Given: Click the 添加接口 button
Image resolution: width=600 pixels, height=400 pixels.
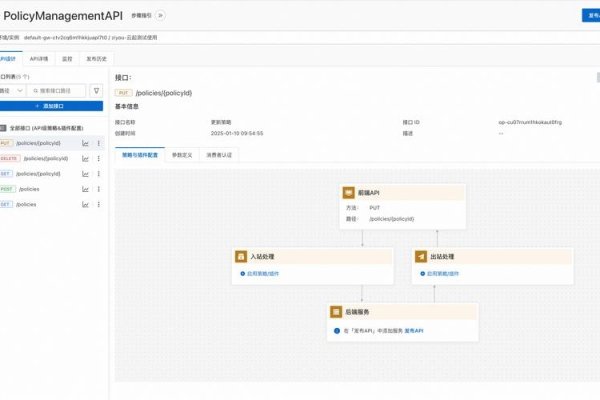Looking at the screenshot, I should click(52, 105).
